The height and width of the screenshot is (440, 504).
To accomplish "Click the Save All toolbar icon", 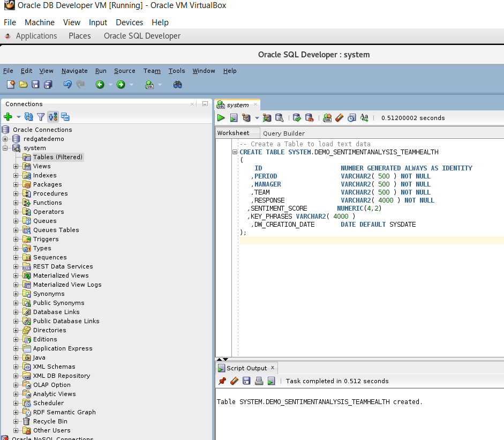I will coord(48,85).
